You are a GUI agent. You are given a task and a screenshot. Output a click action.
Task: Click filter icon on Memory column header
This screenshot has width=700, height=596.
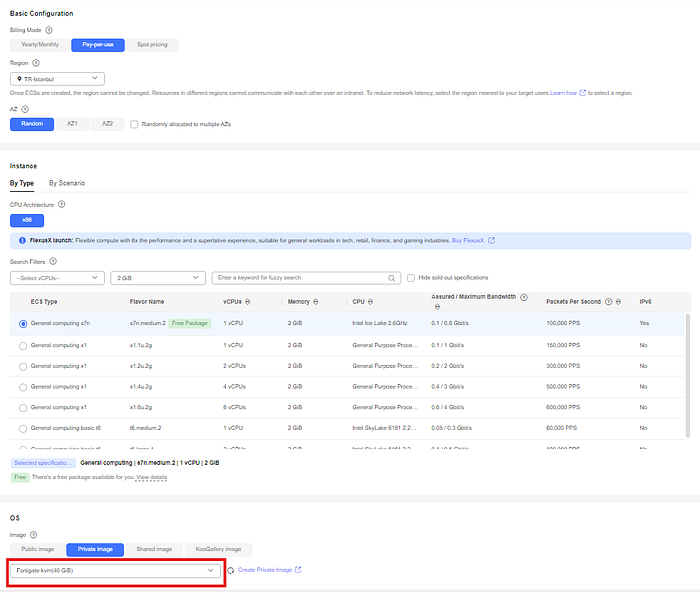coord(316,302)
